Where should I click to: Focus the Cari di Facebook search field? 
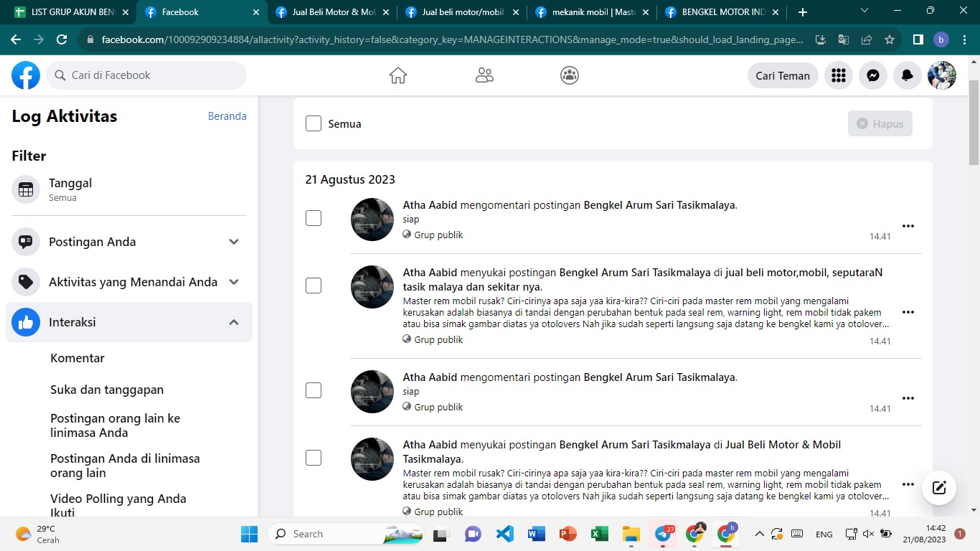(x=146, y=75)
